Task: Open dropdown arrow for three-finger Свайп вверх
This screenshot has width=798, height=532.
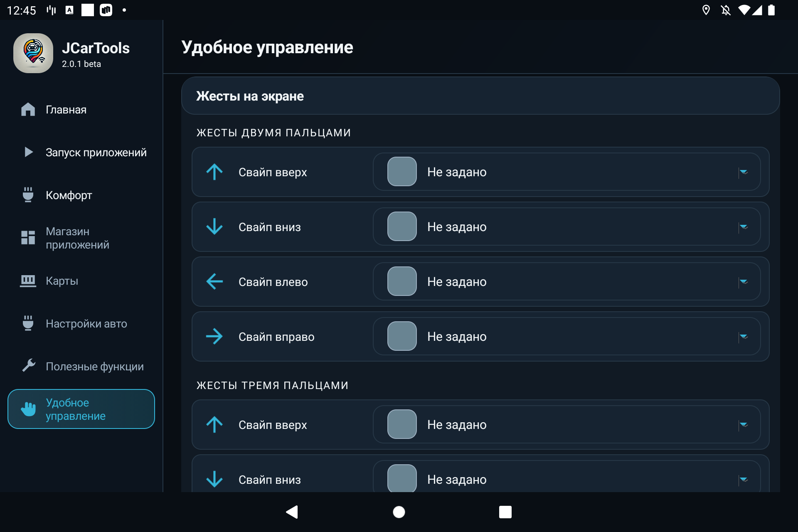Action: tap(744, 425)
